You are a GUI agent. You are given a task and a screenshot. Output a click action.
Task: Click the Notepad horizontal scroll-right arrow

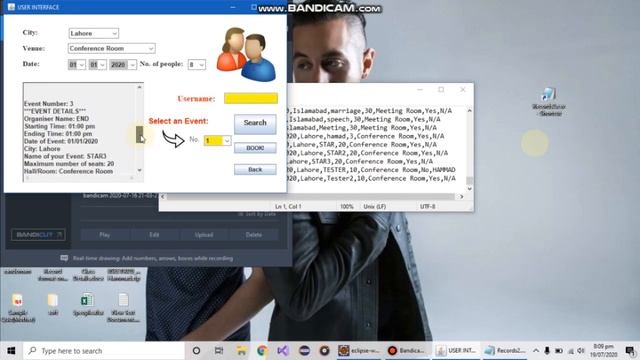[461, 197]
